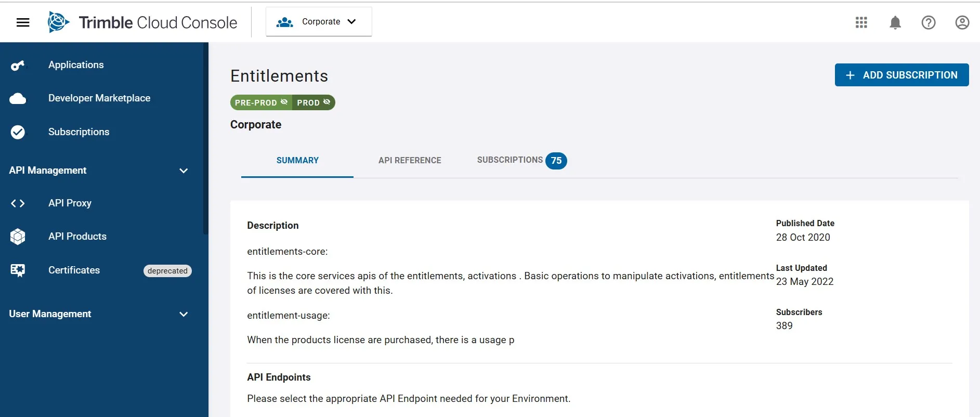Click the entitlements-core: description text

click(288, 252)
